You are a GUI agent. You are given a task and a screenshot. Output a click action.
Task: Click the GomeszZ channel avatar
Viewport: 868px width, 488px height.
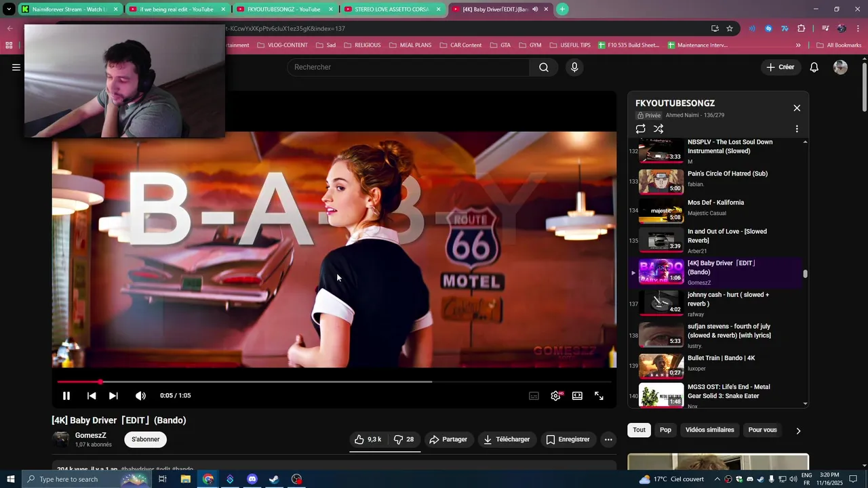60,439
